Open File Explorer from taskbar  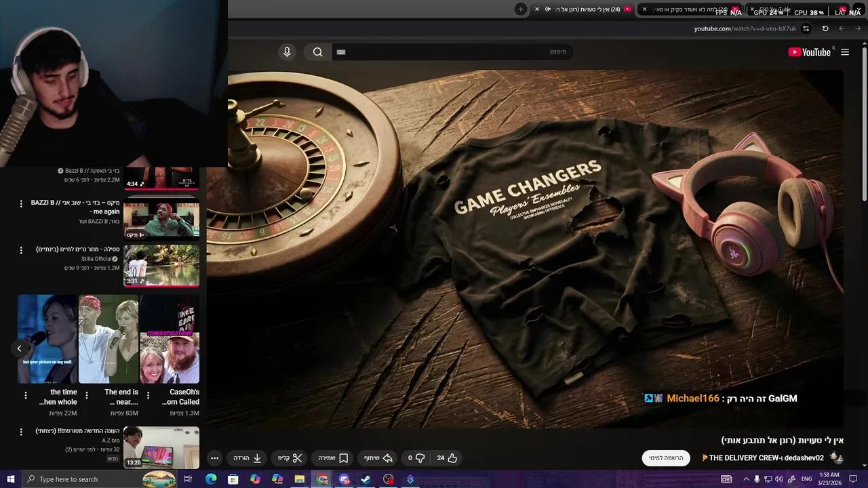299,479
